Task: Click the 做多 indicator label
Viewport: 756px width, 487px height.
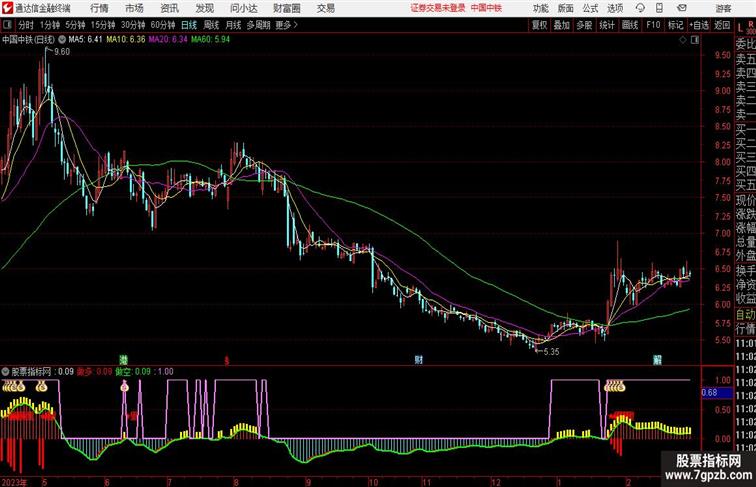Action: pyautogui.click(x=84, y=372)
